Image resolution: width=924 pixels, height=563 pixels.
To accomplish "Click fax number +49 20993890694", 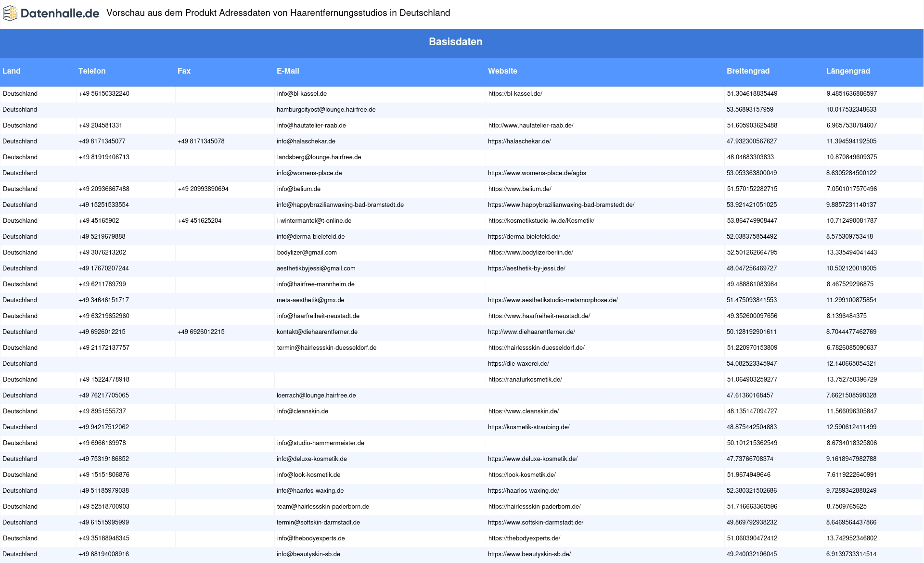I will [x=203, y=189].
